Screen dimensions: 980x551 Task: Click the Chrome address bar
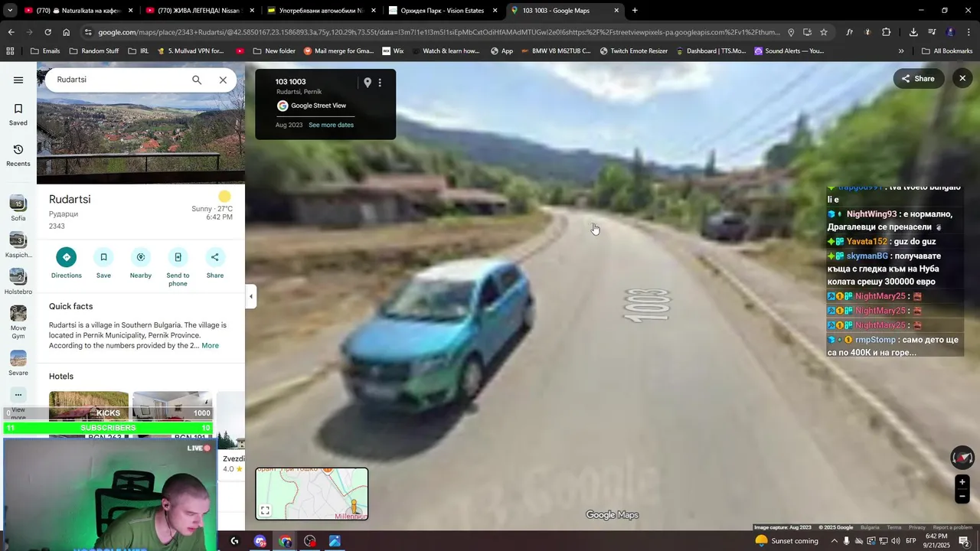point(436,32)
